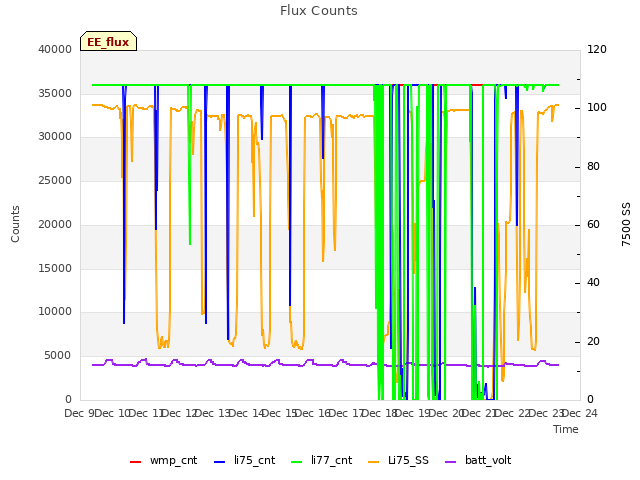
Task: Toggle the wmp_cnt legend entry
Action: tap(163, 460)
